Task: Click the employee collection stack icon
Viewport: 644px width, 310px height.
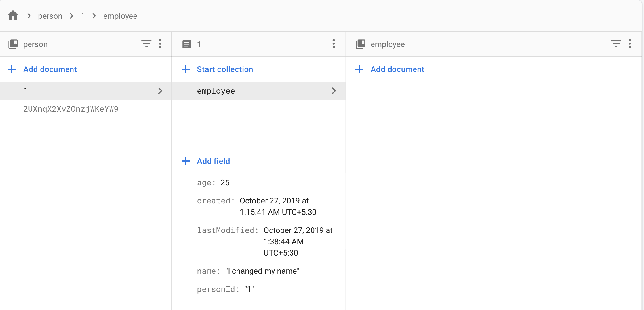Action: tap(360, 44)
